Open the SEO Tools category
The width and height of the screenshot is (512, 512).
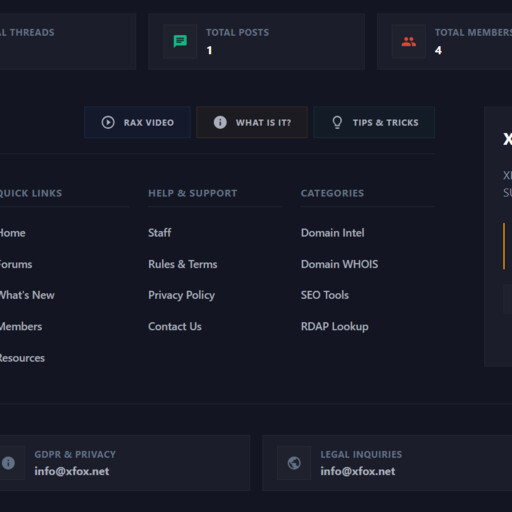[x=325, y=295]
